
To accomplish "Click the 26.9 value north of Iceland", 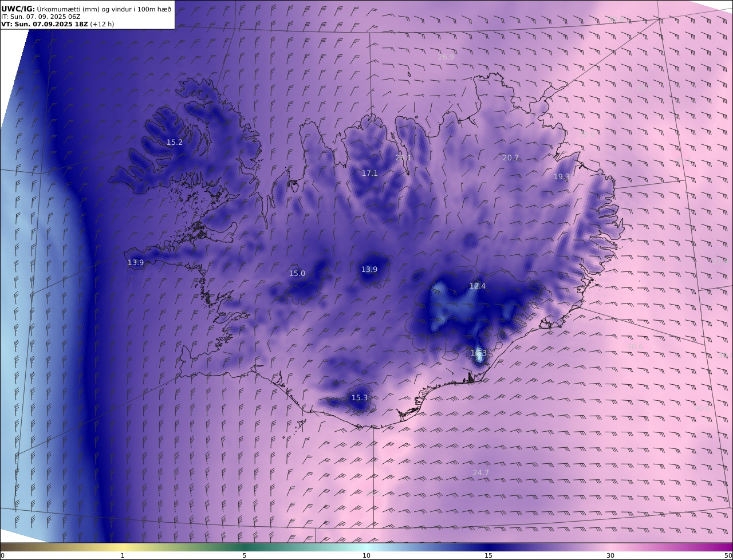I will pos(446,57).
